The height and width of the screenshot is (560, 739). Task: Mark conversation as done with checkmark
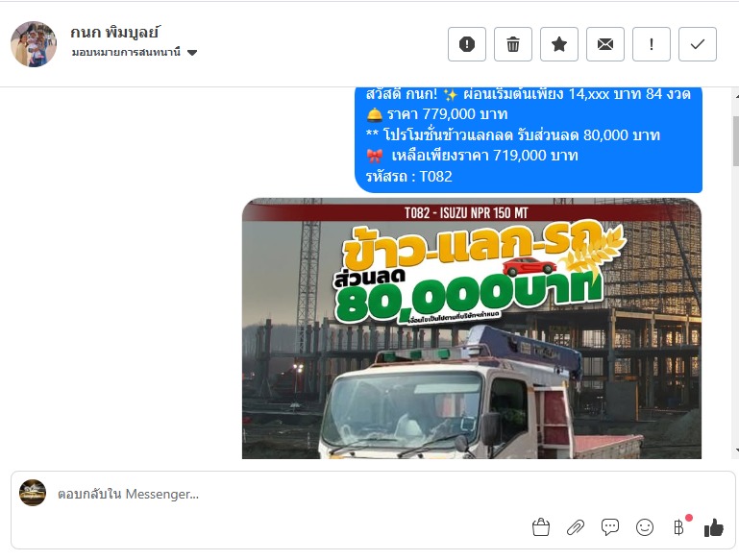698,44
